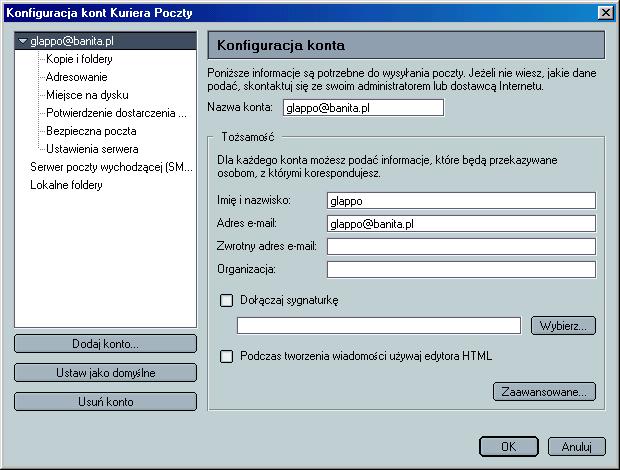Image resolution: width=620 pixels, height=470 pixels.
Task: Collapse the glappo@banita.pl account tree
Action: tap(23, 42)
